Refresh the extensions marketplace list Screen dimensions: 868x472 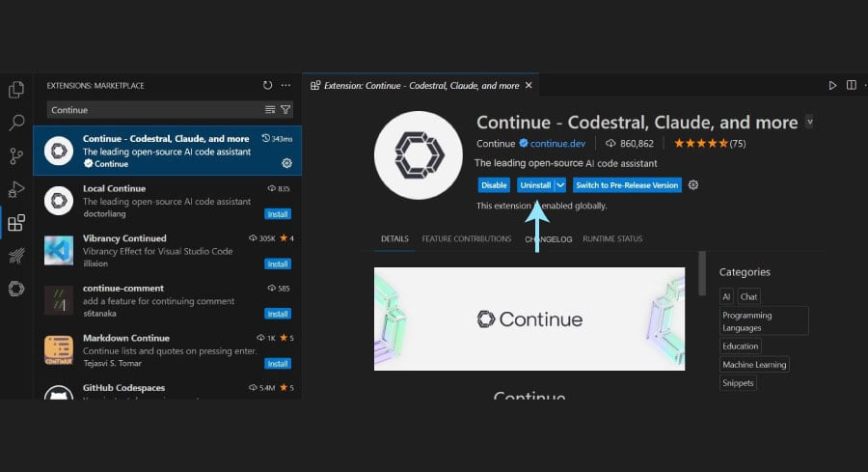268,85
